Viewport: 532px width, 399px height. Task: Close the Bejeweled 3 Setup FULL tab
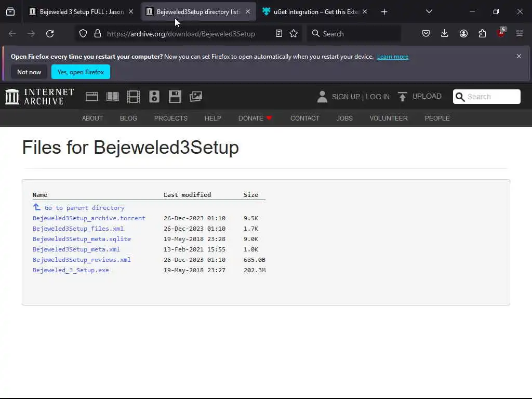tap(131, 11)
